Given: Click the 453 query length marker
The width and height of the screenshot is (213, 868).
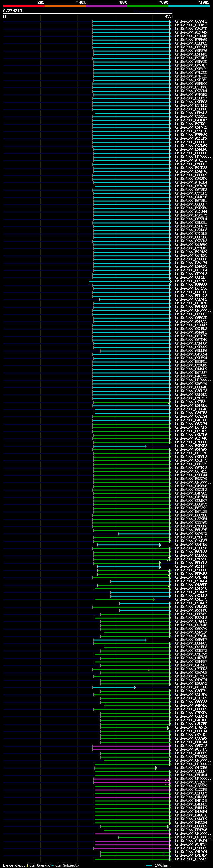Looking at the screenshot, I should pyautogui.click(x=168, y=16).
